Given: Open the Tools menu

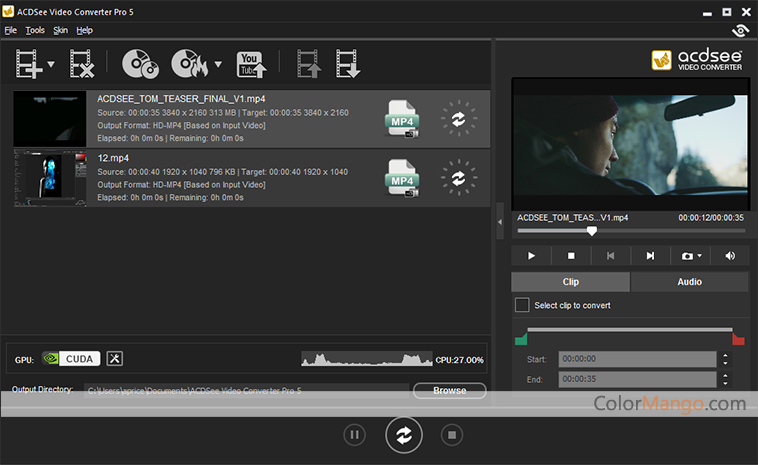Looking at the screenshot, I should (35, 30).
